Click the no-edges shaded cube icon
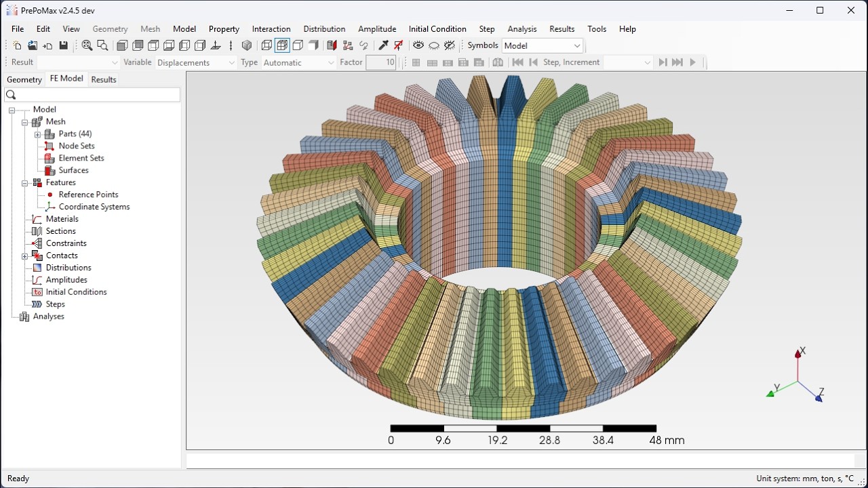Screen dimensions: 868x488 click(x=313, y=45)
